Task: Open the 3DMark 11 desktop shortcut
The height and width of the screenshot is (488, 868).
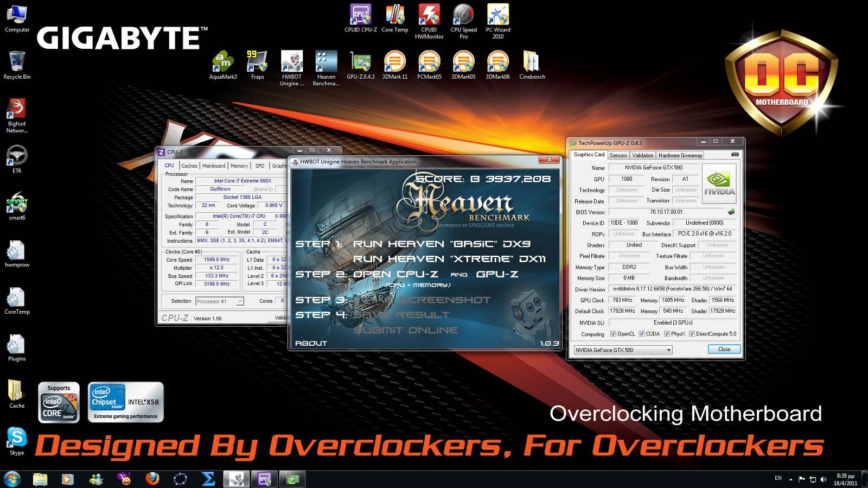Action: [x=395, y=65]
